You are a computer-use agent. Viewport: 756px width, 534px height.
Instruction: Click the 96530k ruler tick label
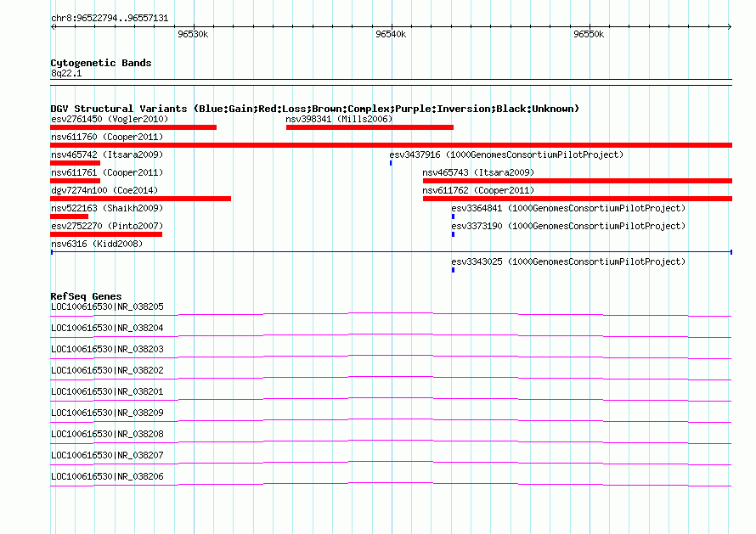coord(193,34)
